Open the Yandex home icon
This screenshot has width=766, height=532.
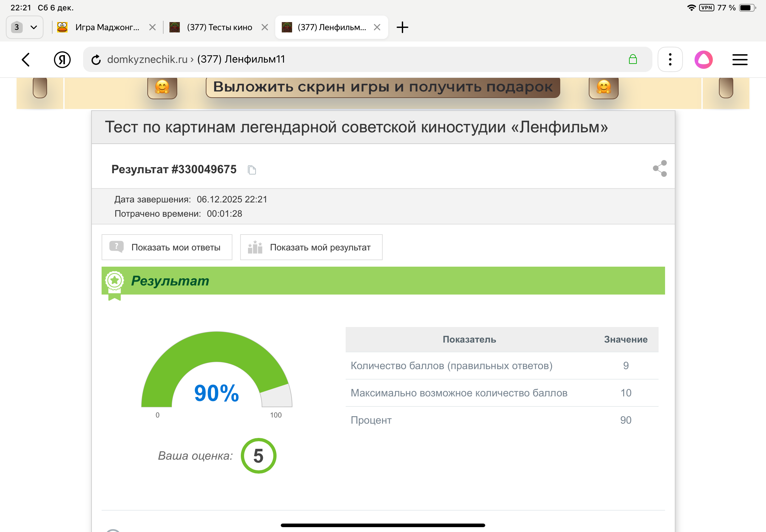tap(62, 60)
